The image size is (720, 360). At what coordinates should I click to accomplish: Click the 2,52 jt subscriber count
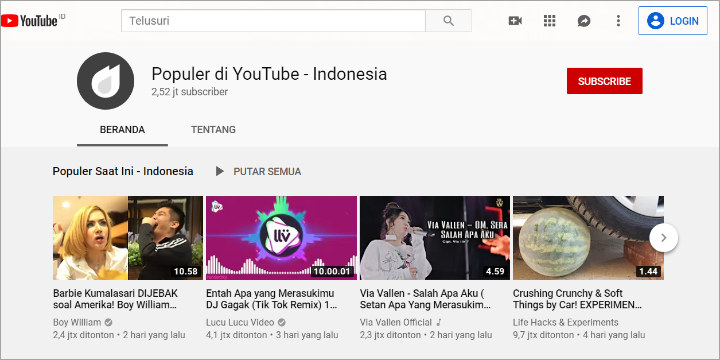coord(190,92)
